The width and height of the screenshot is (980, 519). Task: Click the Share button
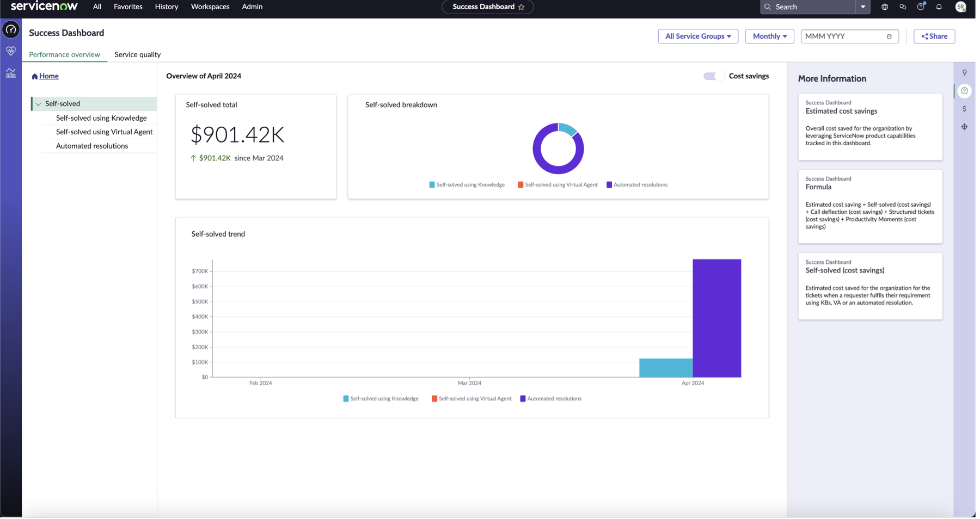click(x=934, y=36)
